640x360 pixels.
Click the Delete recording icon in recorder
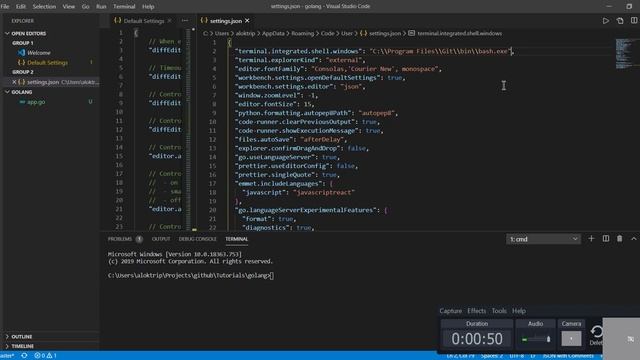(x=596, y=335)
